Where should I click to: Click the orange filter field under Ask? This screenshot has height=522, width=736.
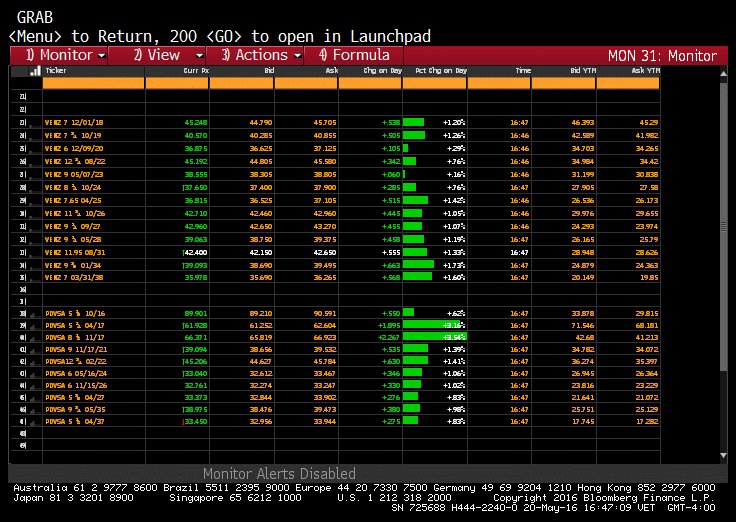point(306,84)
